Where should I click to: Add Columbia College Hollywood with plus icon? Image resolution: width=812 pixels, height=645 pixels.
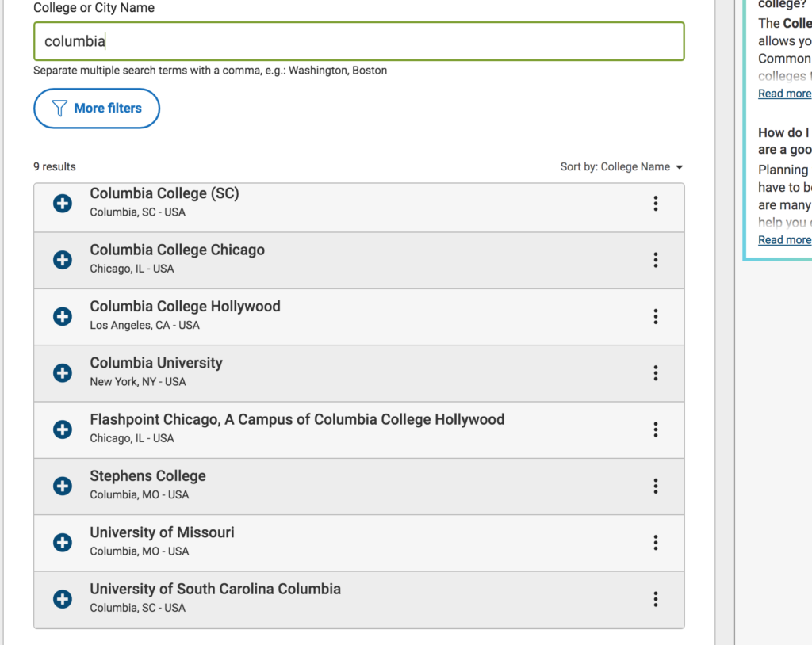point(63,316)
